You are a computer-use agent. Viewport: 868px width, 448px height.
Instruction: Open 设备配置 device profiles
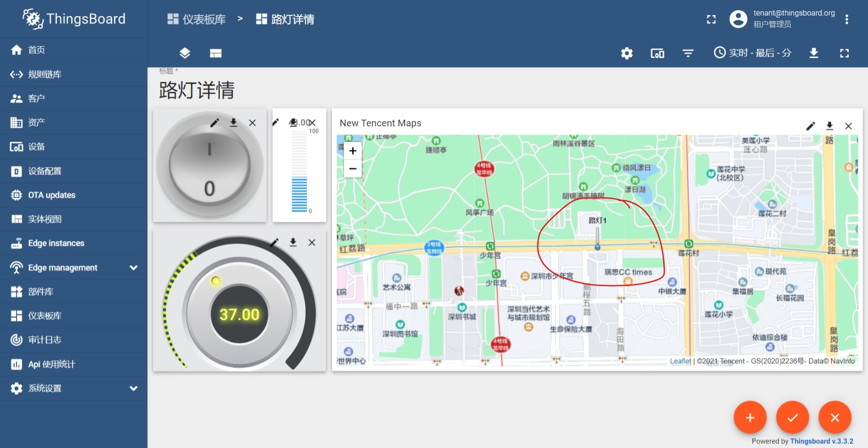coord(73,171)
